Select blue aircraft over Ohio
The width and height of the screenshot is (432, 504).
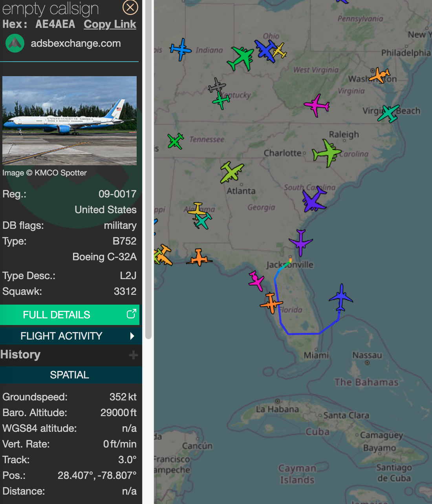click(x=265, y=51)
